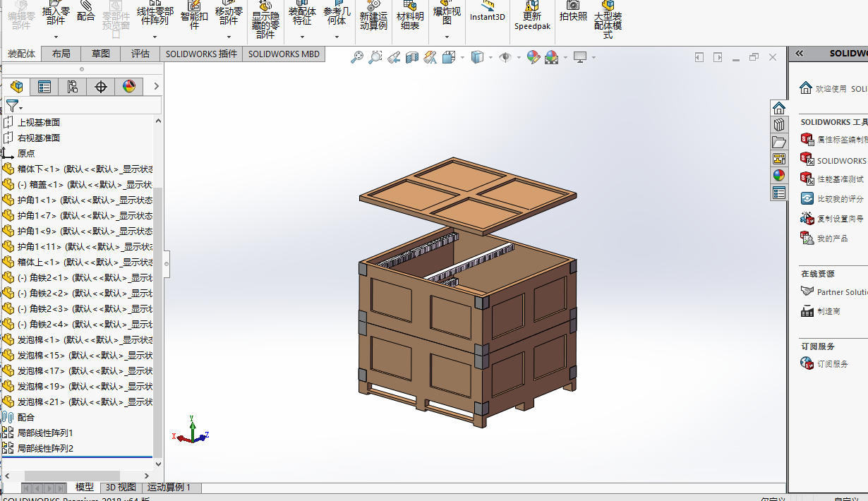Image resolution: width=868 pixels, height=501 pixels.
Task: Toggle Instant3D button
Action: [488, 12]
